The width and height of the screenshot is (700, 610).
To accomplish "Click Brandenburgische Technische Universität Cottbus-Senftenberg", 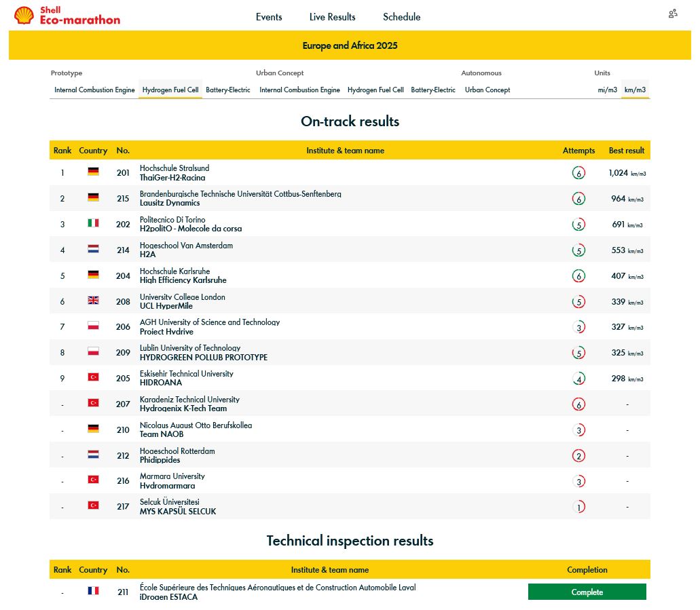I will 240,193.
